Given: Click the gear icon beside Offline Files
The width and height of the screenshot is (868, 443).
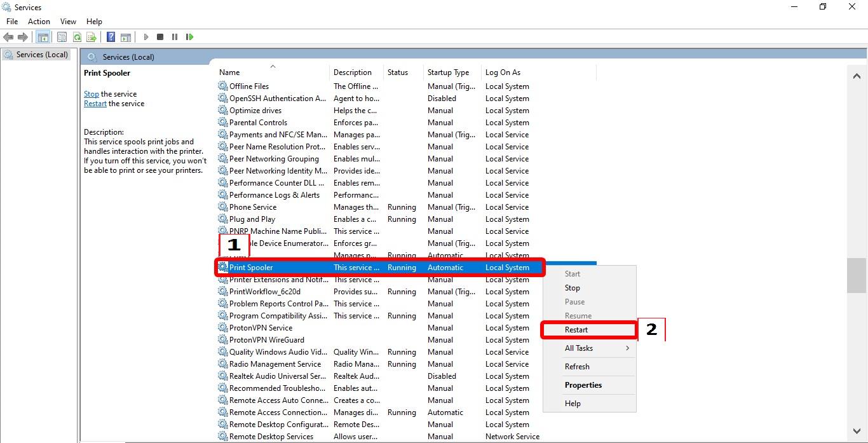Looking at the screenshot, I should click(x=222, y=86).
